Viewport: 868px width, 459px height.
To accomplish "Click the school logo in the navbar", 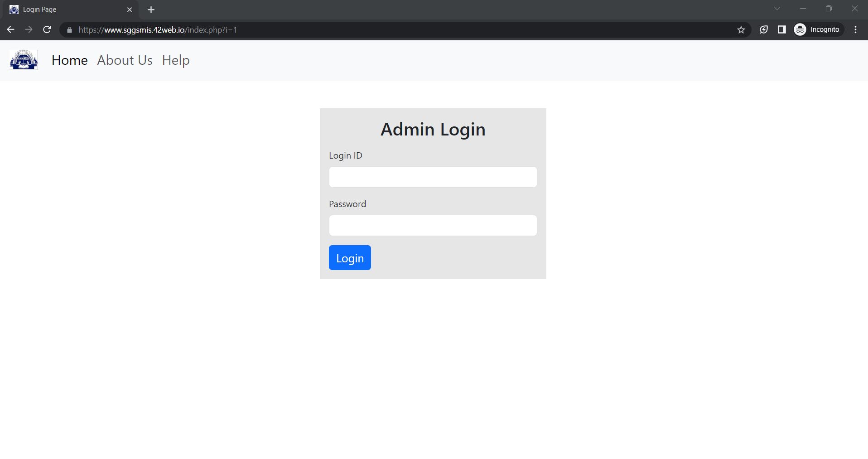I will click(23, 59).
